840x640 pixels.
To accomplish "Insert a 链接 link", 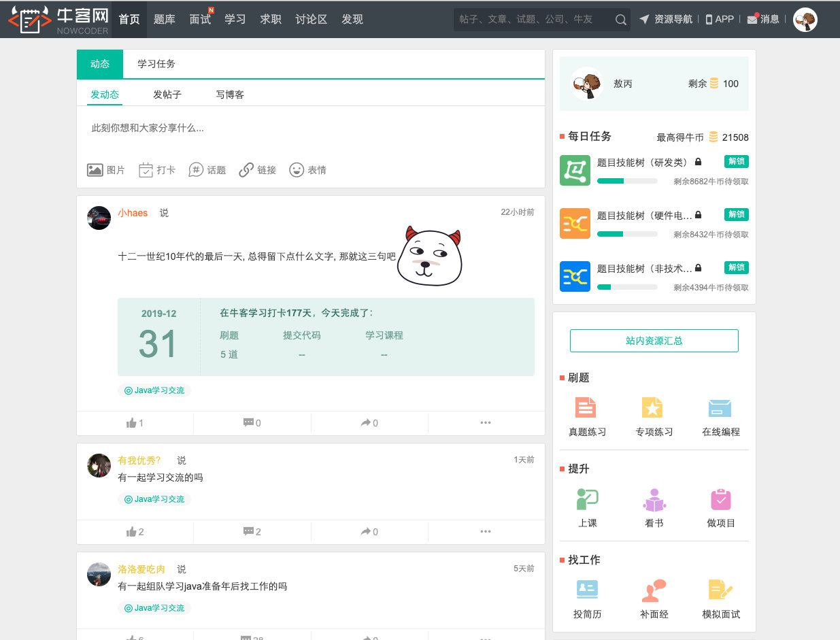I will (246, 170).
